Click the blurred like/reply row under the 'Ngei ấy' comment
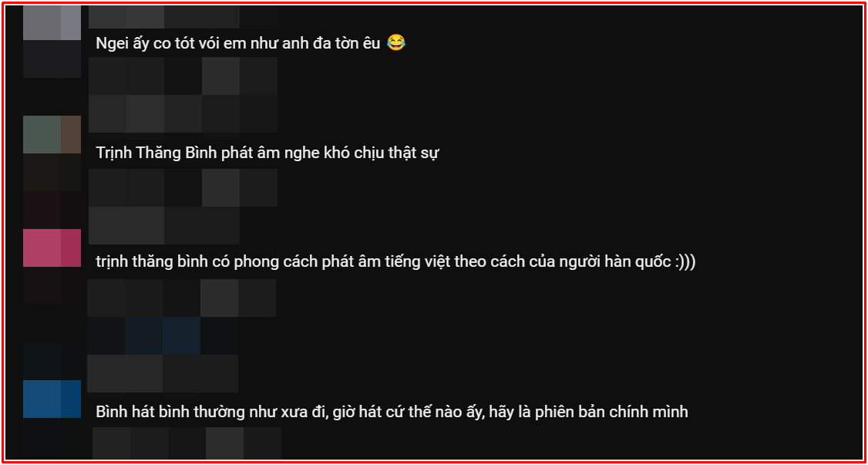868x465 pixels. pyautogui.click(x=183, y=76)
